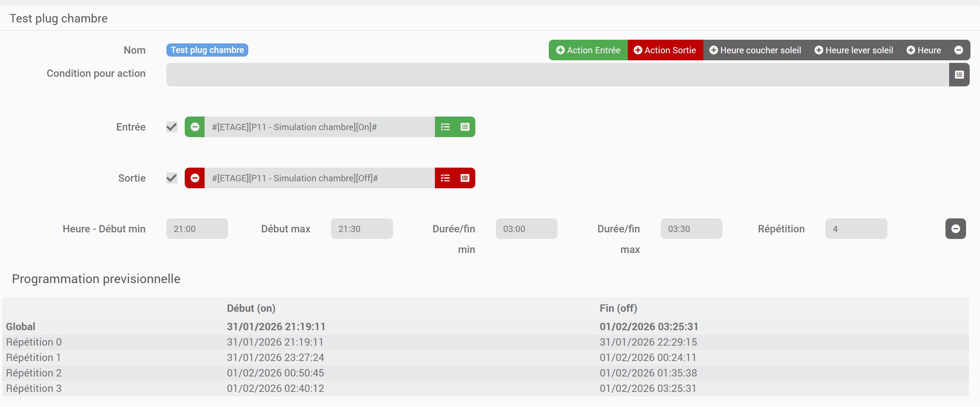Image resolution: width=980 pixels, height=407 pixels.
Task: Add Heure lever soleil schedule
Action: tap(853, 50)
